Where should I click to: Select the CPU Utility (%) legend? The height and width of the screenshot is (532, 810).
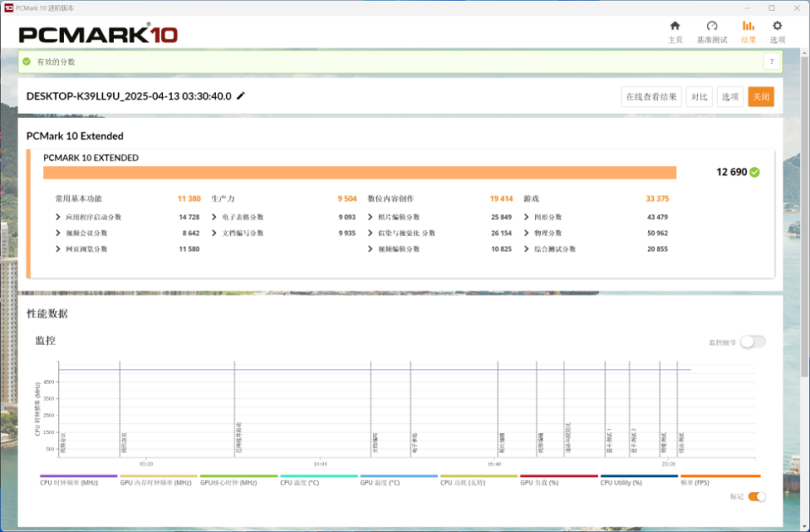(639, 481)
